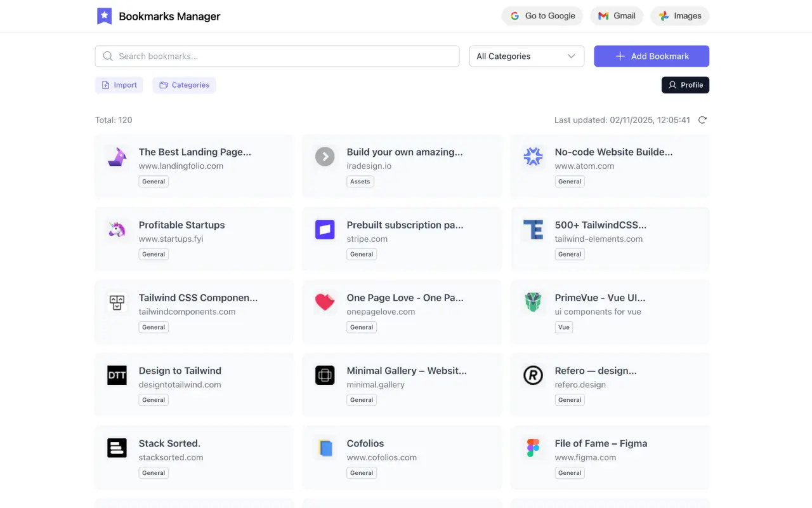The image size is (812, 508).
Task: Click the PrimeVue leaf icon
Action: click(x=533, y=302)
